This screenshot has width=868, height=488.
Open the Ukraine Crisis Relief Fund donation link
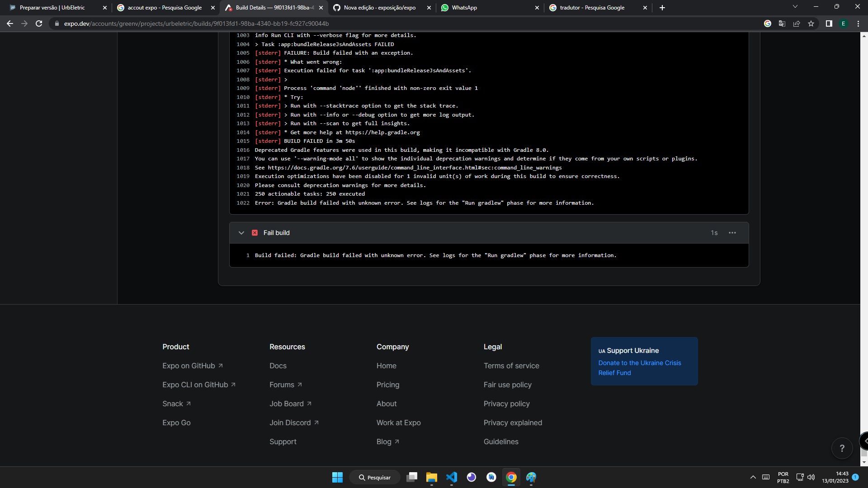pos(639,367)
